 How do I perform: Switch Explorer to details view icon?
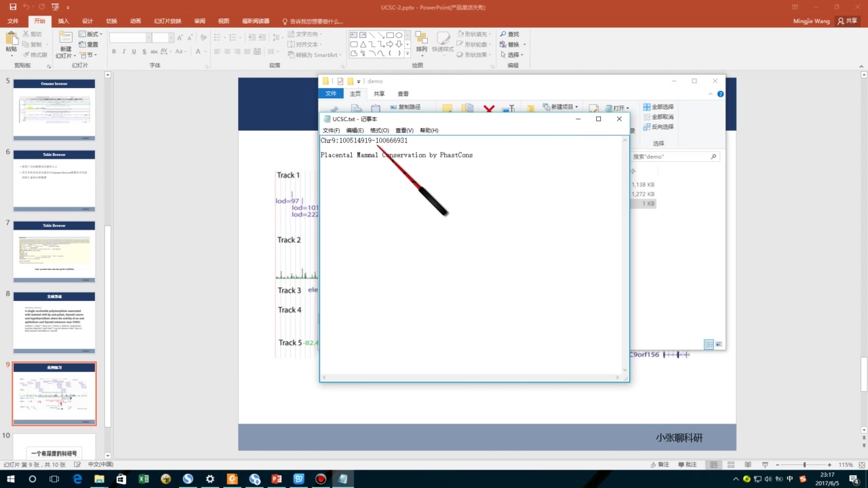point(709,344)
